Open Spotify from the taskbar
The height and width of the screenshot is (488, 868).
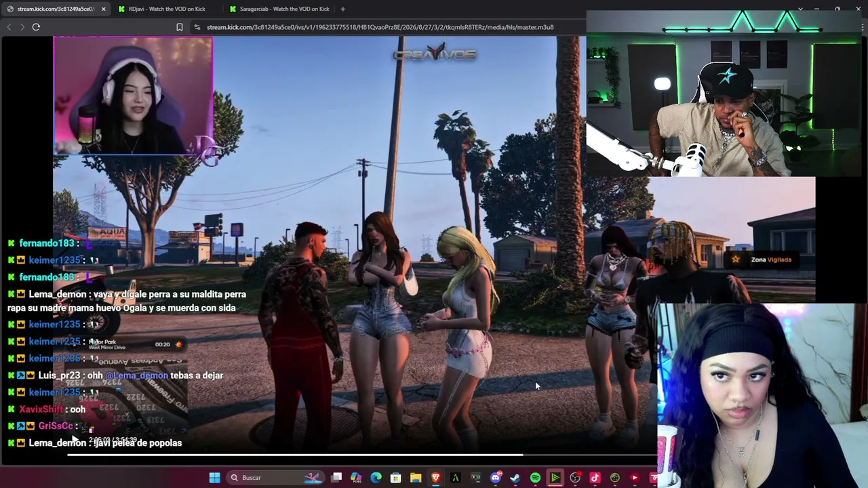click(x=535, y=478)
